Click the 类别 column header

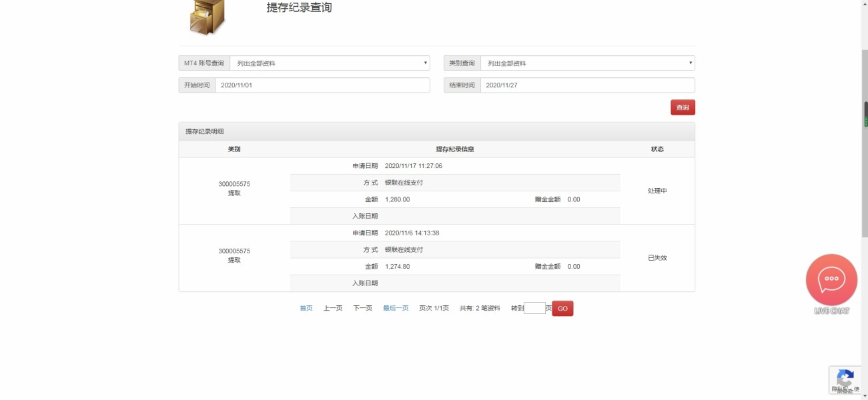[x=234, y=149]
